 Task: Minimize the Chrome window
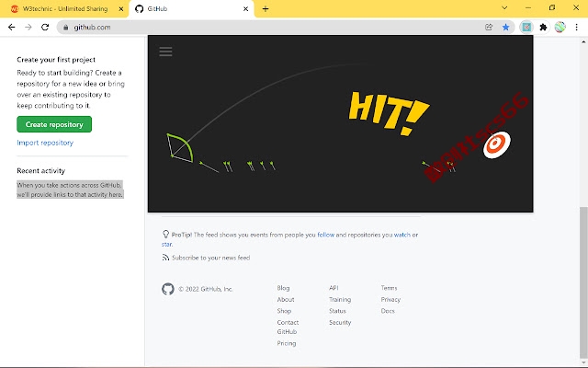(528, 8)
